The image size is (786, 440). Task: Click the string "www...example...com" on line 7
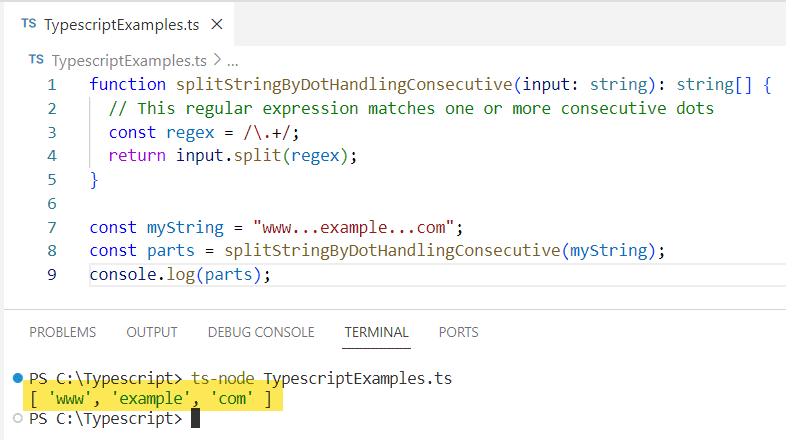tap(353, 228)
